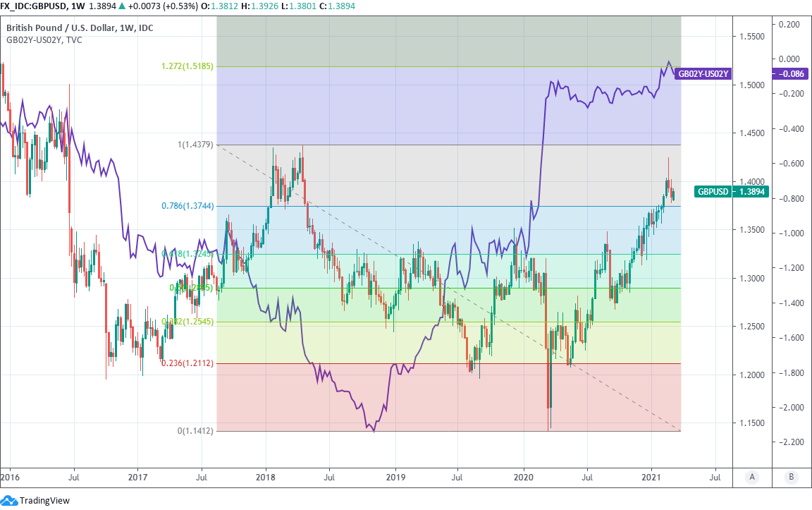
Task: Click the 2018 label on time axis
Action: (x=266, y=477)
